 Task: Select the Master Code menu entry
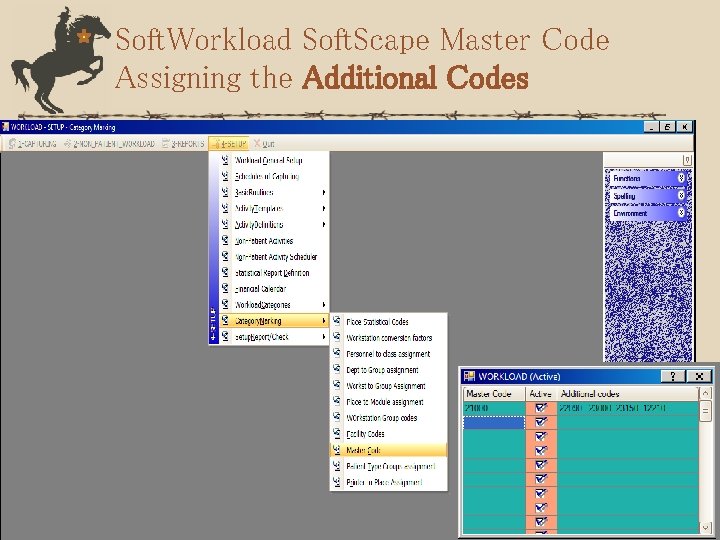388,450
